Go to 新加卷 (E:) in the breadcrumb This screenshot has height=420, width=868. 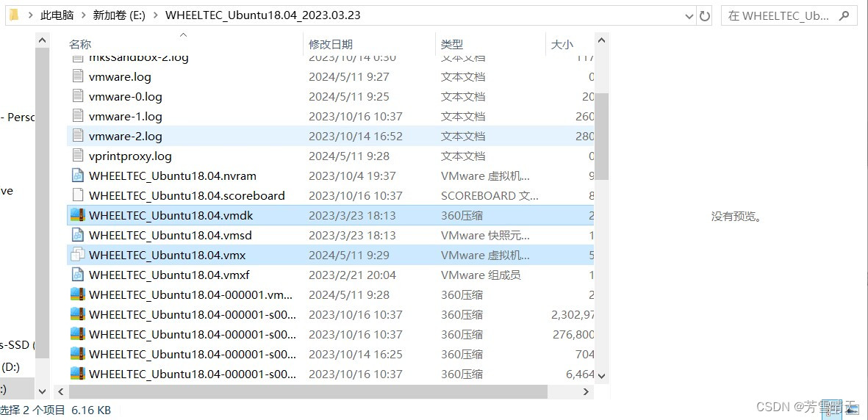(119, 16)
